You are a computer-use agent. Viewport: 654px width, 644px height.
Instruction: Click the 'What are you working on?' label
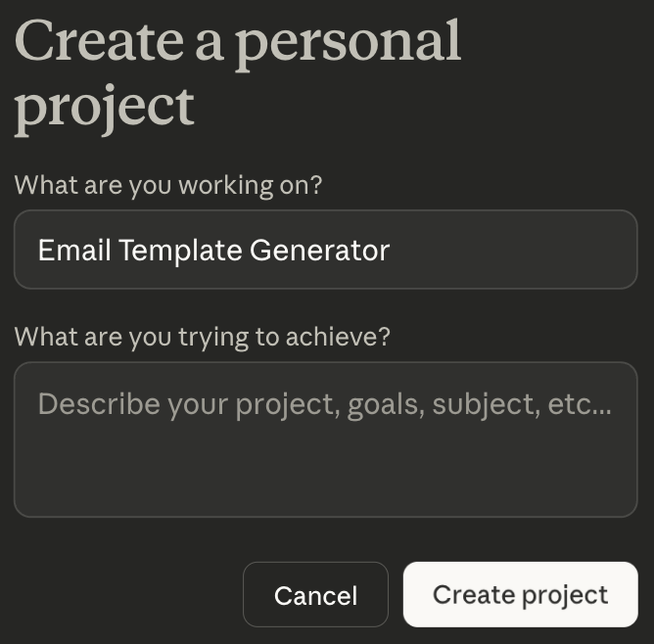[x=168, y=185]
